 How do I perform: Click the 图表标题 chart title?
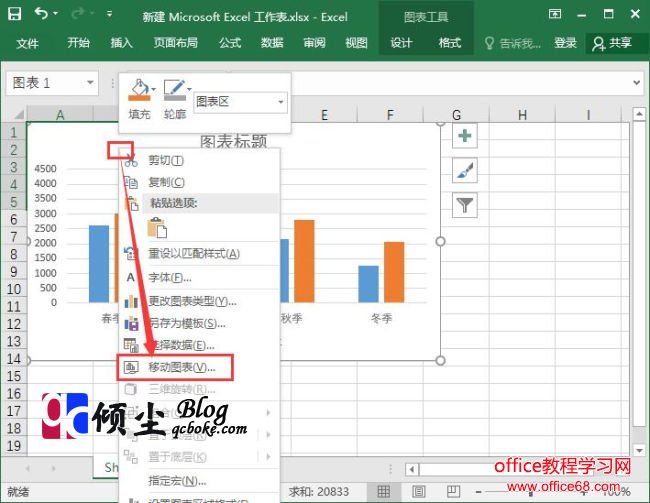(x=233, y=141)
